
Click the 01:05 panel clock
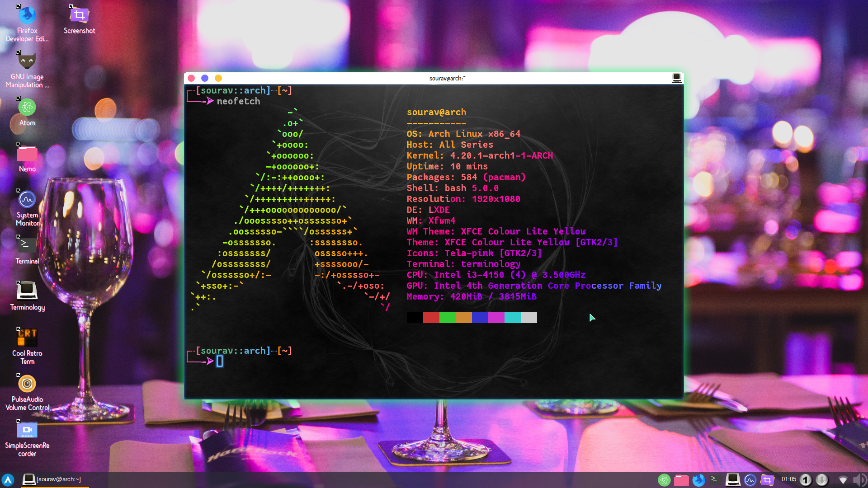[788, 479]
